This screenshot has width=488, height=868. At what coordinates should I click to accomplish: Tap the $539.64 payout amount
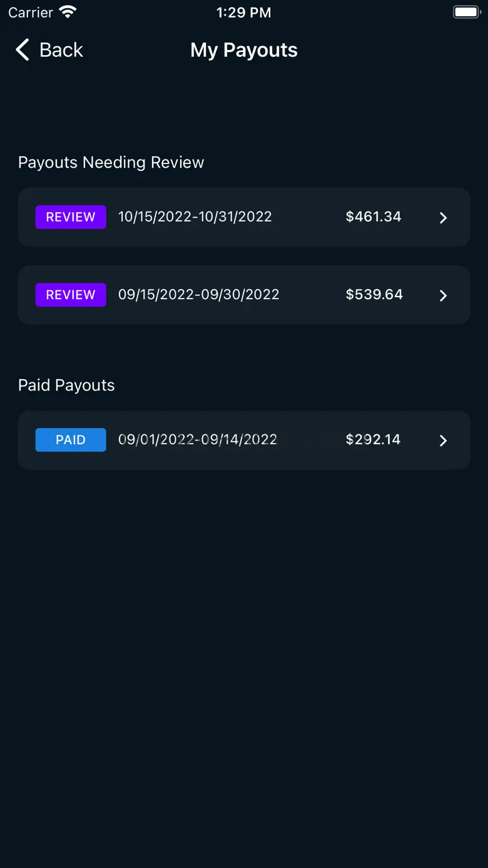374,294
